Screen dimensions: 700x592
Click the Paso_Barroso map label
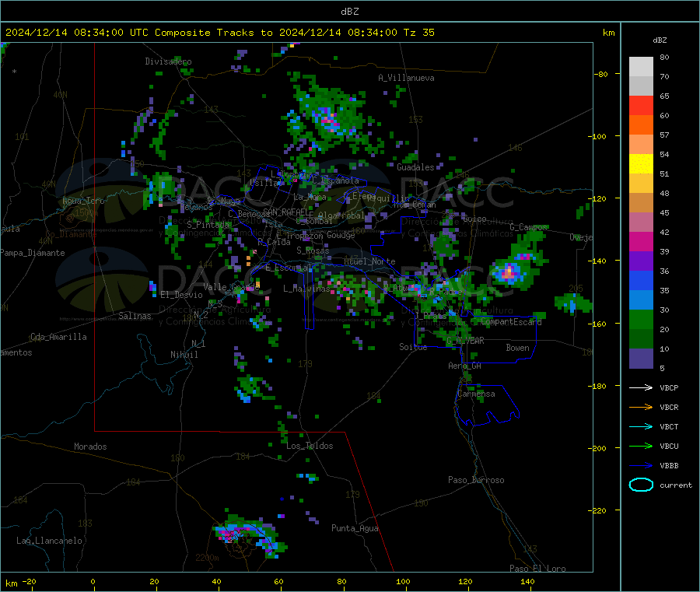(x=476, y=480)
